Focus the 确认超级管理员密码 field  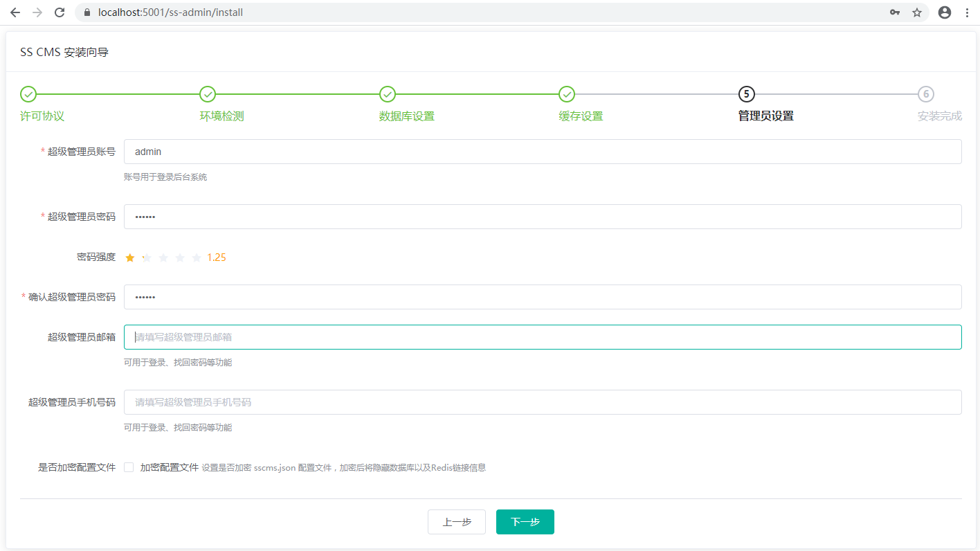pos(543,297)
